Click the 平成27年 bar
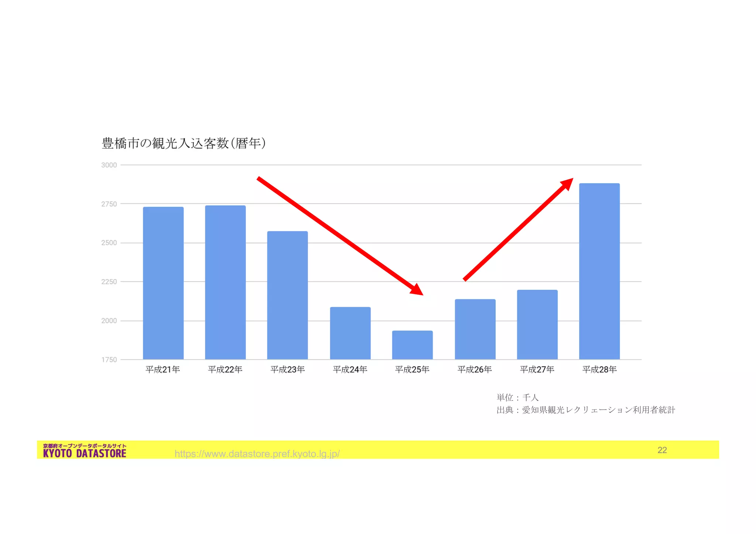 coord(537,325)
